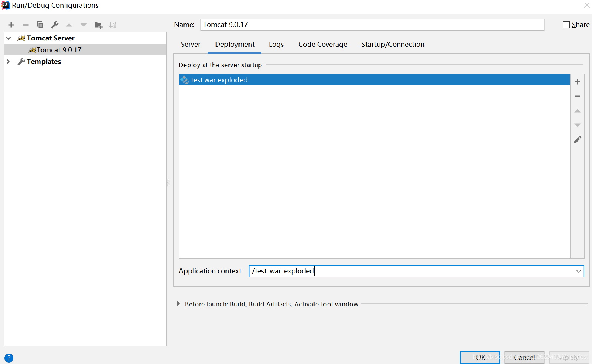The width and height of the screenshot is (592, 364).
Task: Open the Startup/Connection tab
Action: (x=393, y=45)
